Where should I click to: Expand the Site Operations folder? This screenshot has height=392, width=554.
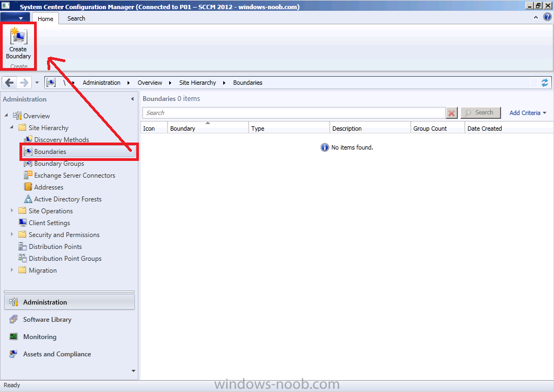pyautogui.click(x=12, y=211)
